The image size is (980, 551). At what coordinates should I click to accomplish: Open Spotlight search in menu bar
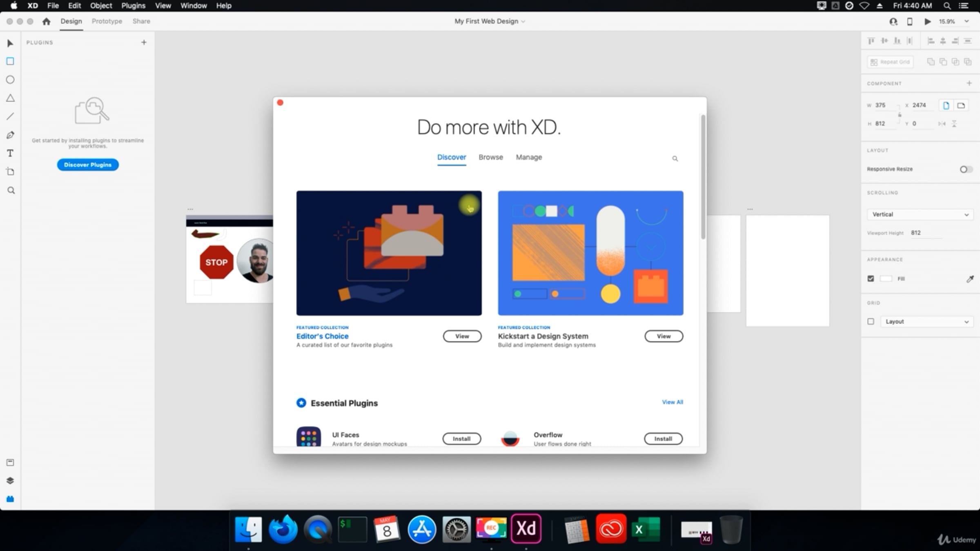(947, 6)
